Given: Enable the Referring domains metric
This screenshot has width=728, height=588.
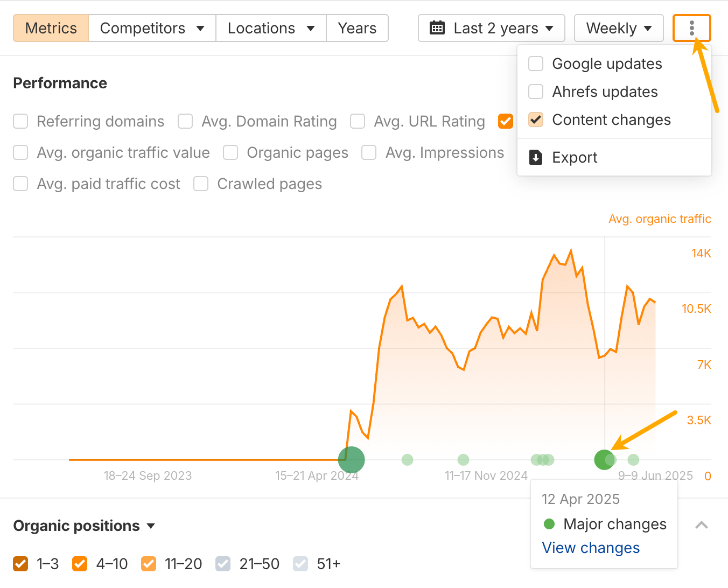Looking at the screenshot, I should 20,122.
